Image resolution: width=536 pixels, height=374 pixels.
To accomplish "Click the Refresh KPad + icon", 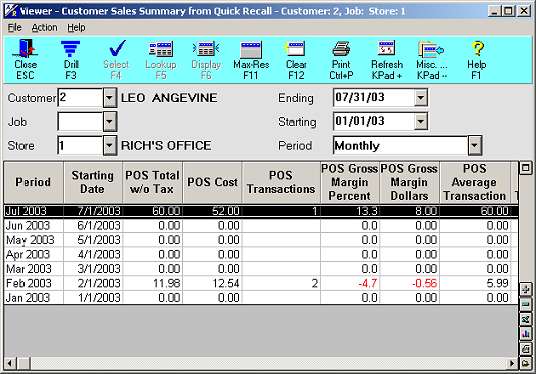I will (x=387, y=59).
